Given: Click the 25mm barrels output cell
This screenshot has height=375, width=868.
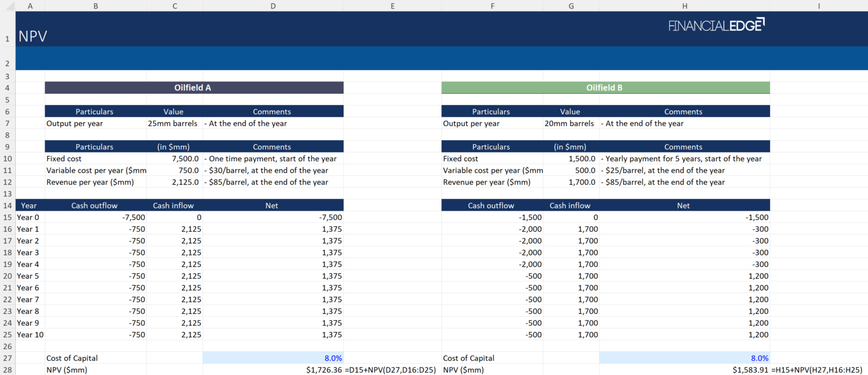Looking at the screenshot, I should point(175,123).
